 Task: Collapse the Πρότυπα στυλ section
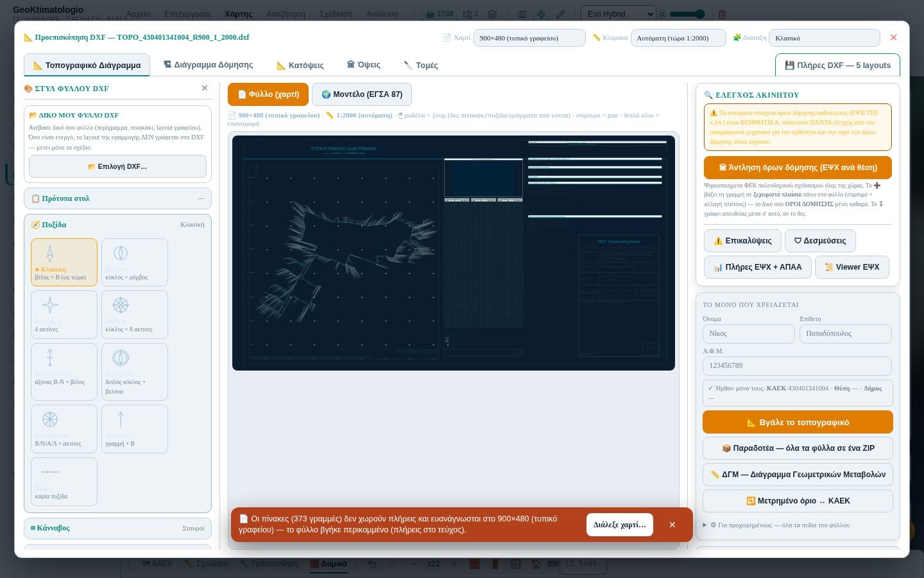click(x=117, y=198)
